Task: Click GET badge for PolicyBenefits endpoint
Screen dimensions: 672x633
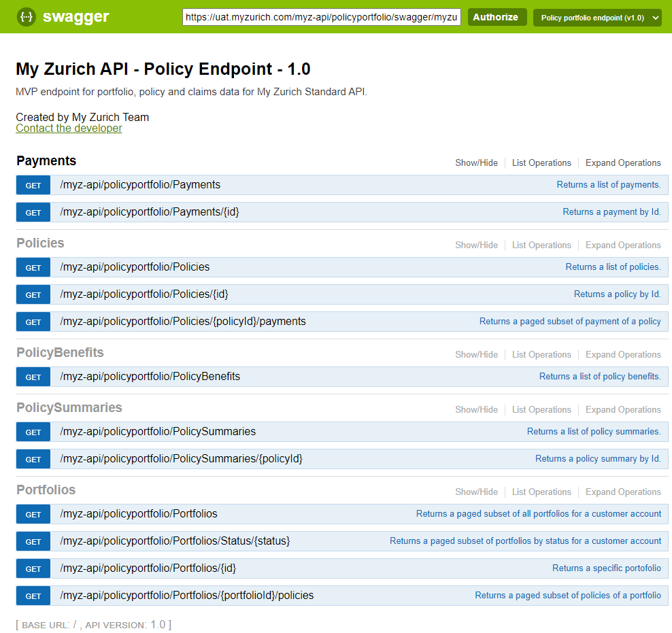Action: [x=33, y=377]
